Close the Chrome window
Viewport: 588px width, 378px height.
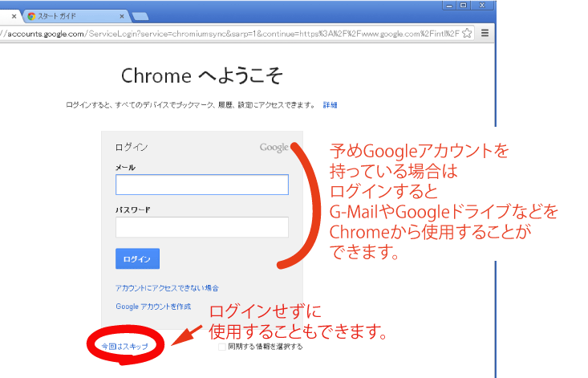(482, 6)
